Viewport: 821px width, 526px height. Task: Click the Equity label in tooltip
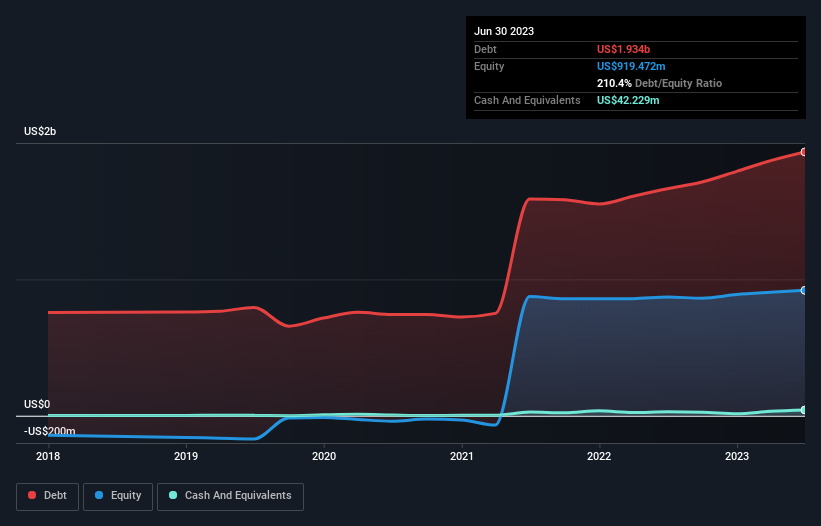coord(489,66)
